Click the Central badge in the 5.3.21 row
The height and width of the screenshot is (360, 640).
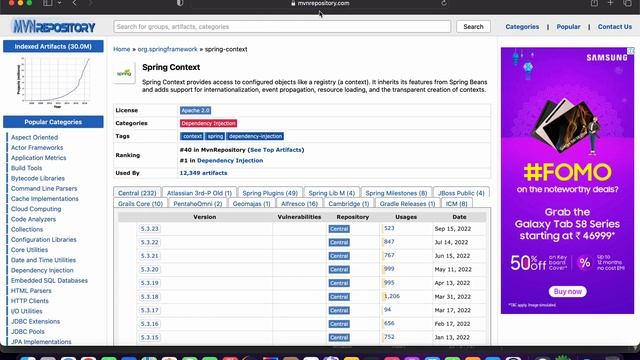(339, 256)
